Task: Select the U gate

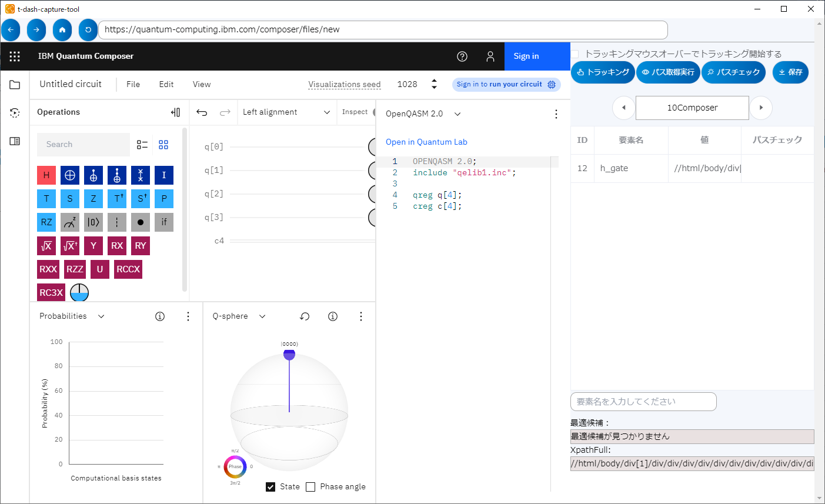Action: [100, 269]
